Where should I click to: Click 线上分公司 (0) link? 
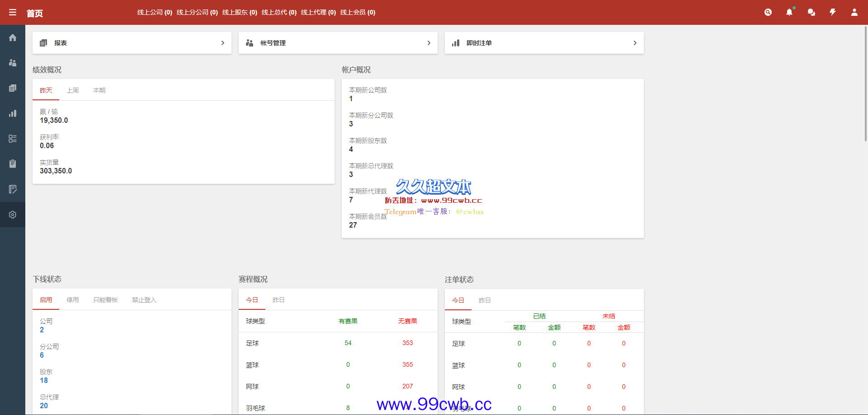click(197, 12)
